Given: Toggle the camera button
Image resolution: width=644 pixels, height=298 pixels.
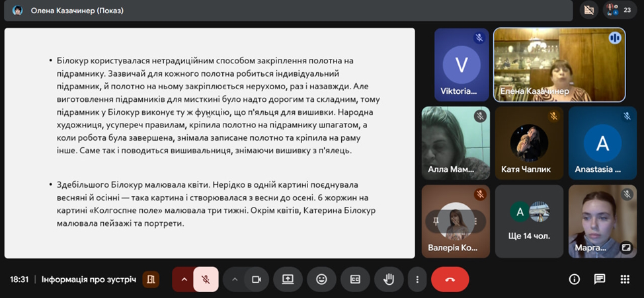Looking at the screenshot, I should coord(257,279).
